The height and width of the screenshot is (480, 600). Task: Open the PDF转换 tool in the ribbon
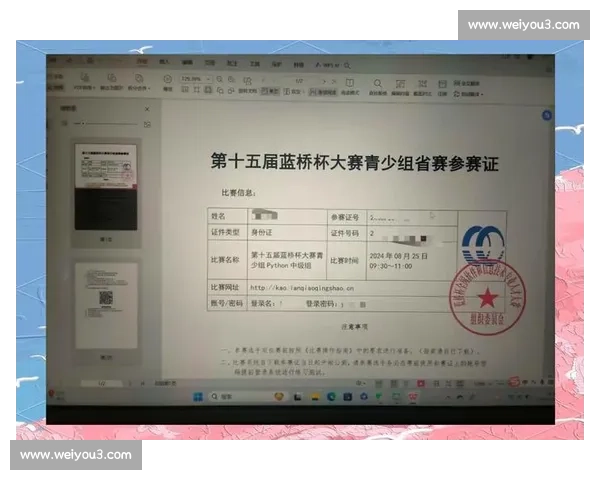click(85, 82)
